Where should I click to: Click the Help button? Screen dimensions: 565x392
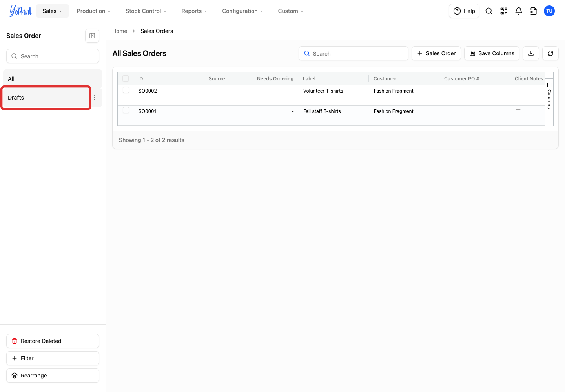(x=464, y=11)
